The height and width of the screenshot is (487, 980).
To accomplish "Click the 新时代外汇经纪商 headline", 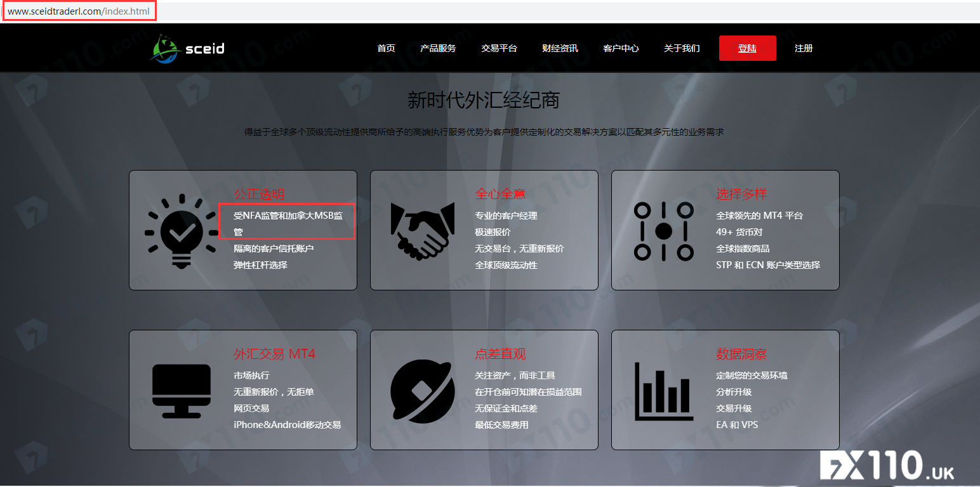I will (x=484, y=100).
